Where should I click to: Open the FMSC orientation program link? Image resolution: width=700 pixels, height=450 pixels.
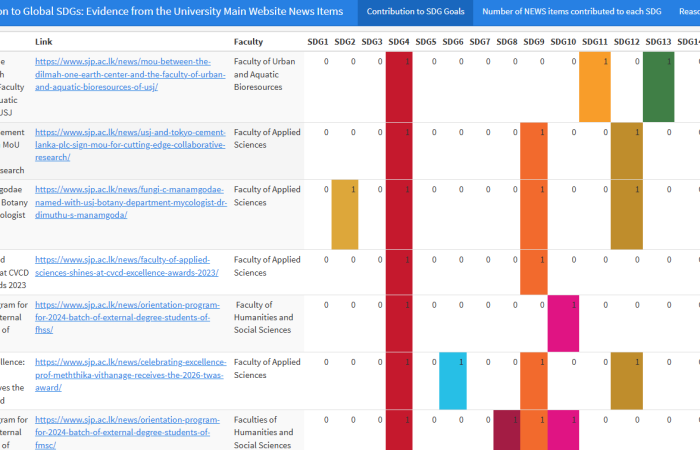coord(123,431)
